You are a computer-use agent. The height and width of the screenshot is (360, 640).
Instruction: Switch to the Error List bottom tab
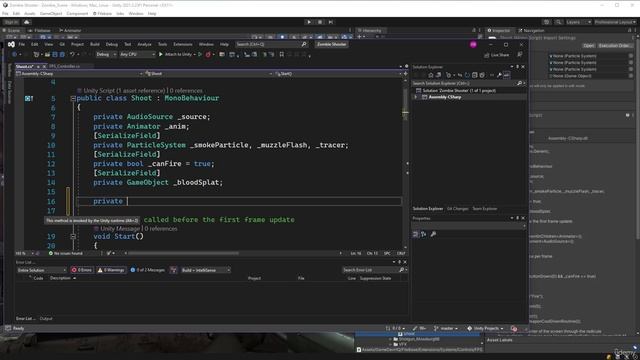pyautogui.click(x=25, y=318)
